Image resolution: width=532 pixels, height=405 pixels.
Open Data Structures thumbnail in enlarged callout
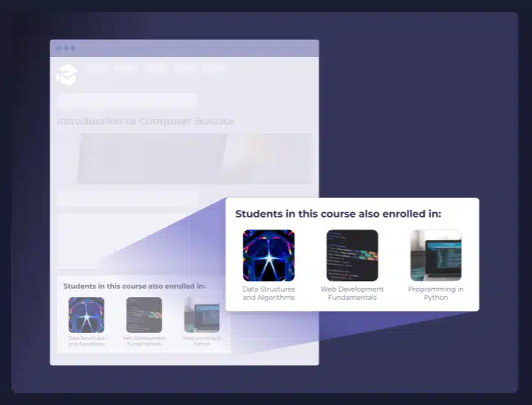click(x=268, y=255)
